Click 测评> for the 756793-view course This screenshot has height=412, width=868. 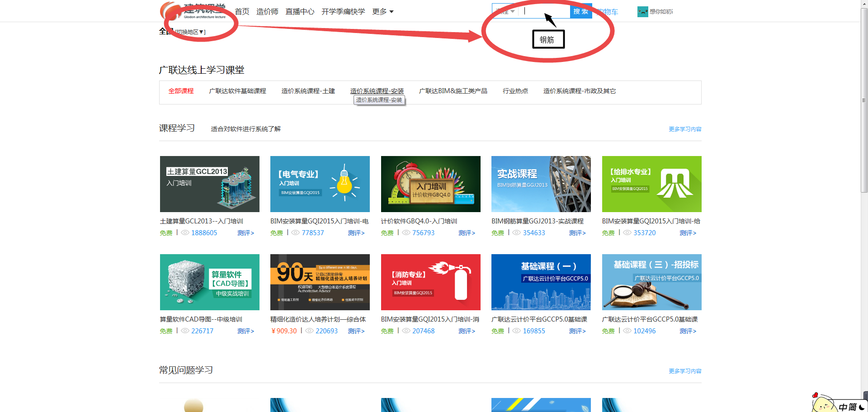tap(467, 233)
